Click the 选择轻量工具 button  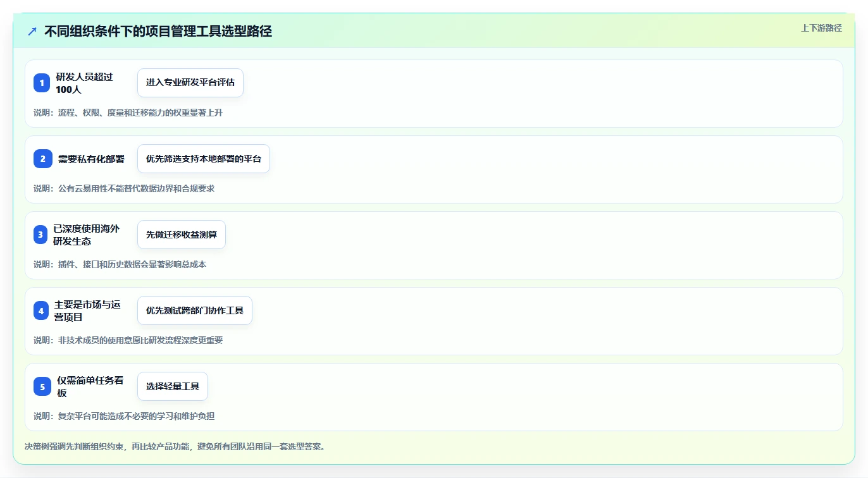point(173,386)
